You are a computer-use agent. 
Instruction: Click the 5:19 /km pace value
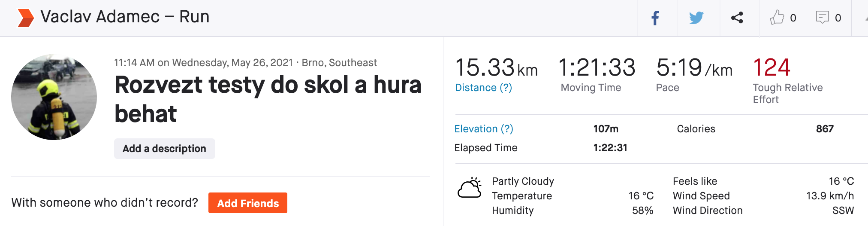click(694, 68)
